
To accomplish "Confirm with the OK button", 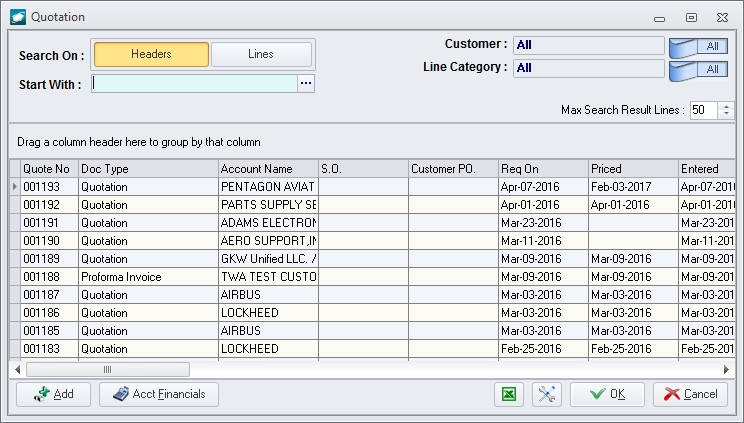I will (x=607, y=394).
